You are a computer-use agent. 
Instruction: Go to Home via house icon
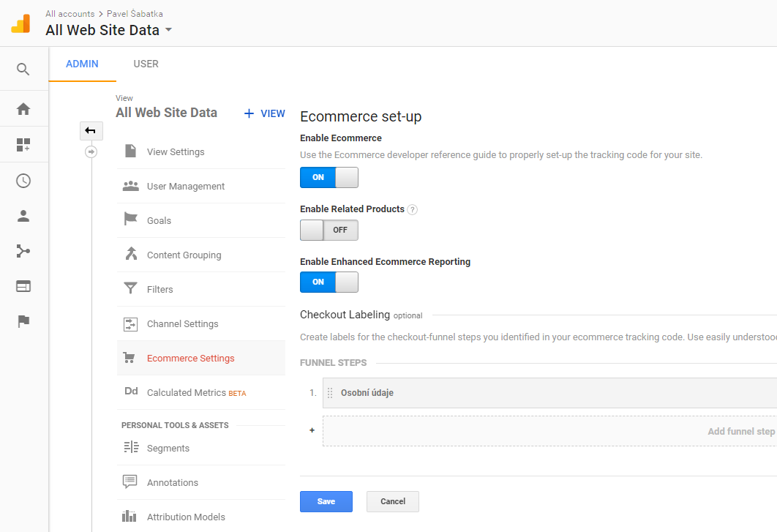(x=23, y=109)
